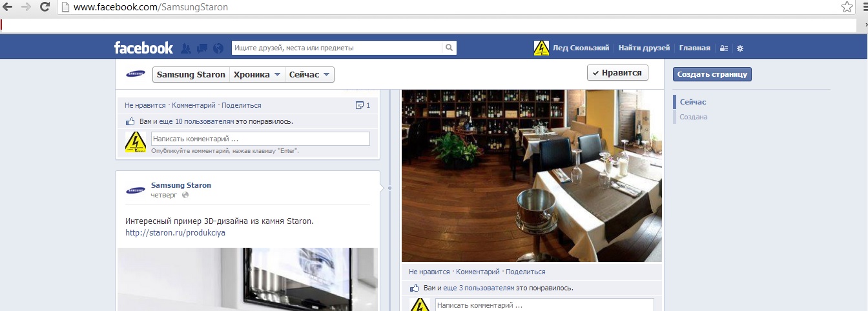Expand the Хроника dropdown
The width and height of the screenshot is (868, 311).
point(257,75)
